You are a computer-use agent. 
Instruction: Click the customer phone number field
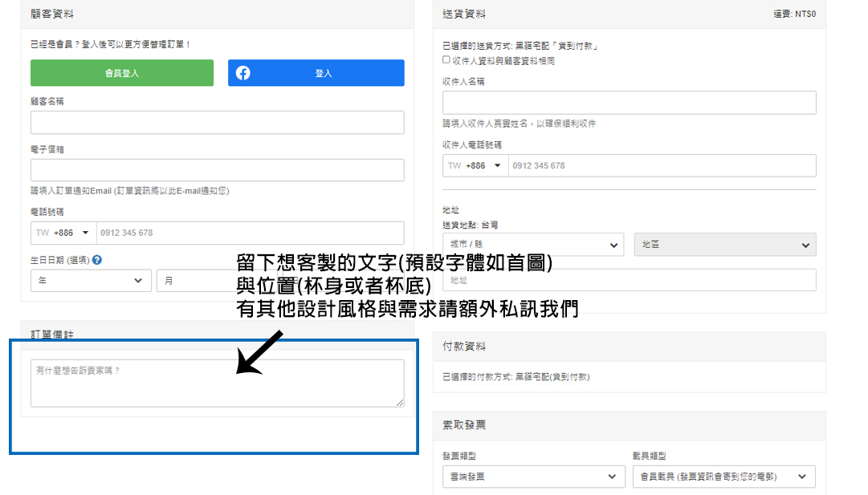[x=249, y=233]
